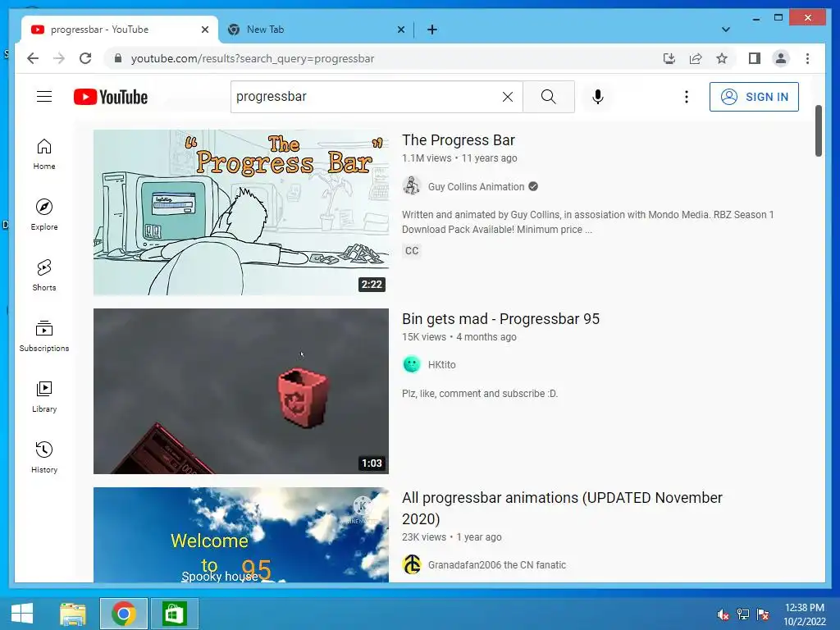Click the HKtito channel avatar
Screen dimensions: 840x630
pos(412,364)
